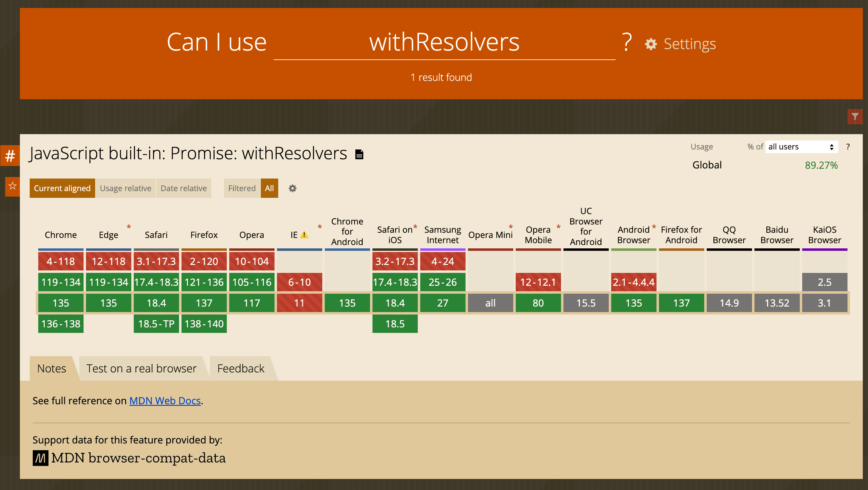Image resolution: width=868 pixels, height=490 pixels.
Task: Switch to the Feedback tab
Action: pos(241,369)
